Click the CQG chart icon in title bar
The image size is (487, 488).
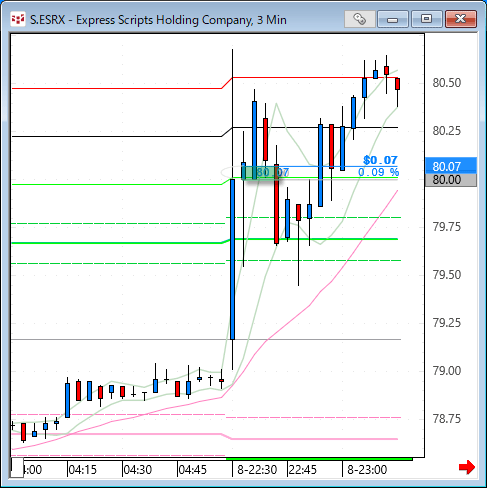pyautogui.click(x=18, y=19)
